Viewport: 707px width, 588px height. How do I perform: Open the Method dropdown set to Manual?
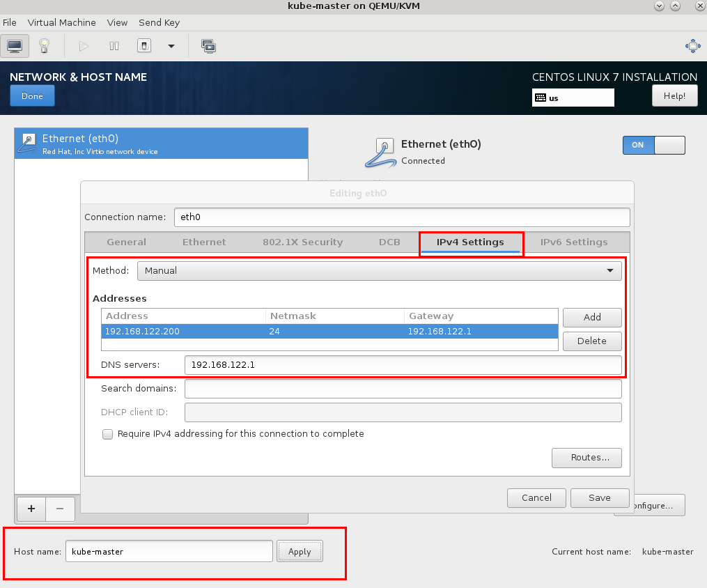click(x=379, y=270)
